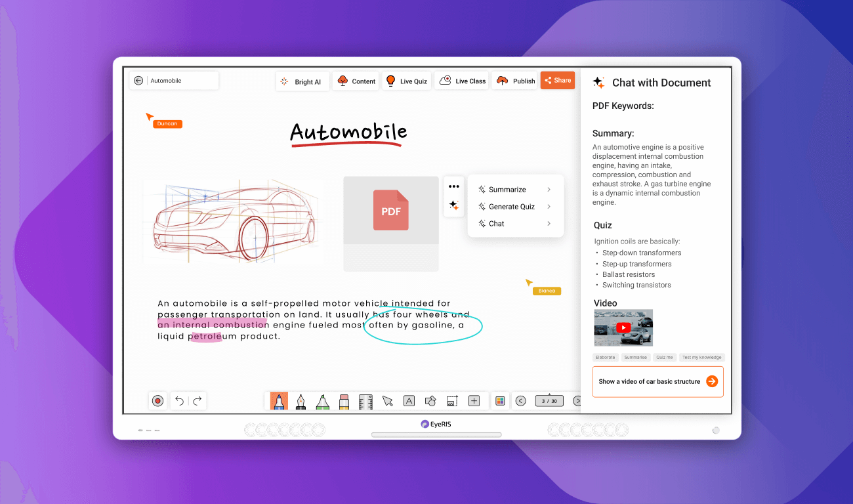853x504 pixels.
Task: Expand the Summarize submenu arrow
Action: pyautogui.click(x=549, y=190)
